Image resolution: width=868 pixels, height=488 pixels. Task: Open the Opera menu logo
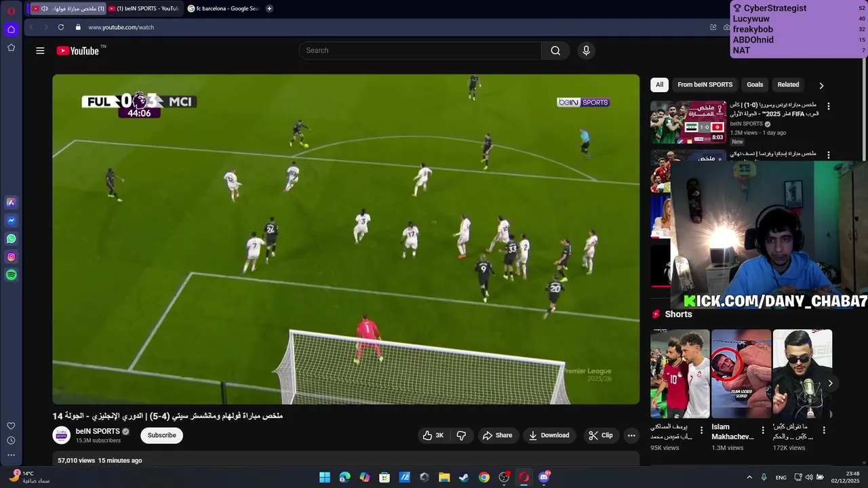click(x=11, y=11)
